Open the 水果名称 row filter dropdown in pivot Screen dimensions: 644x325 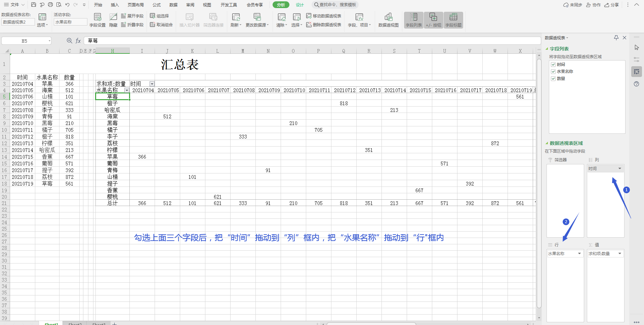tap(127, 90)
